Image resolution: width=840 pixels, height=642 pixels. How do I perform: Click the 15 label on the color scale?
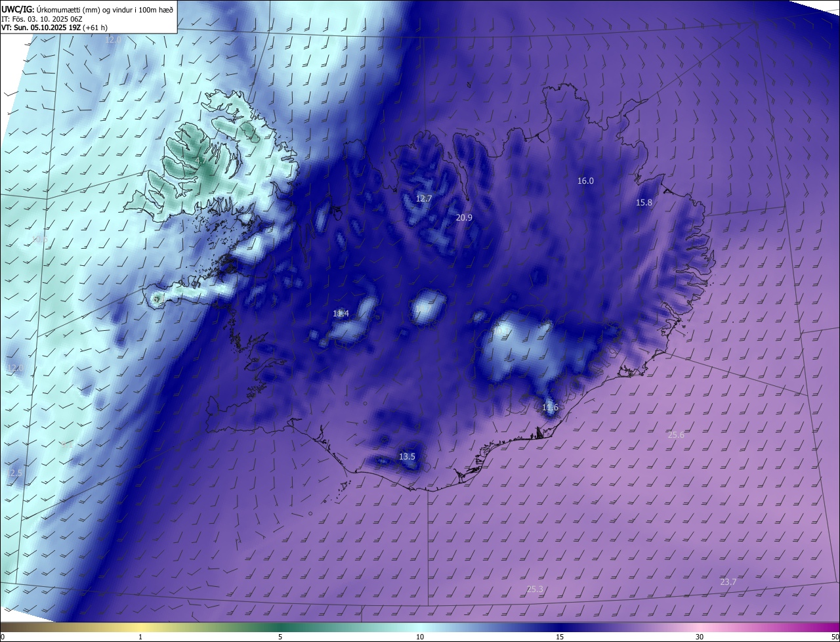click(560, 637)
